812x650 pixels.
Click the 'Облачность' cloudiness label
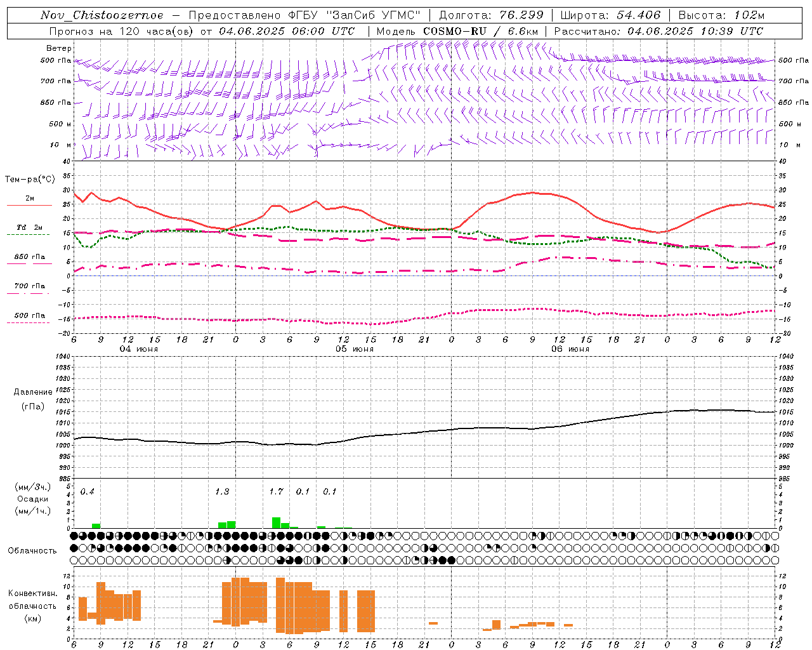(32, 551)
